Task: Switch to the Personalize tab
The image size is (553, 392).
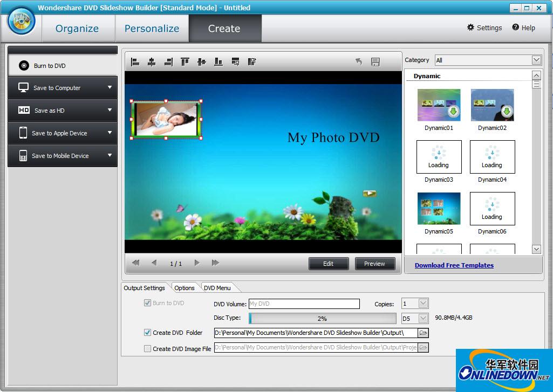Action: (x=152, y=29)
